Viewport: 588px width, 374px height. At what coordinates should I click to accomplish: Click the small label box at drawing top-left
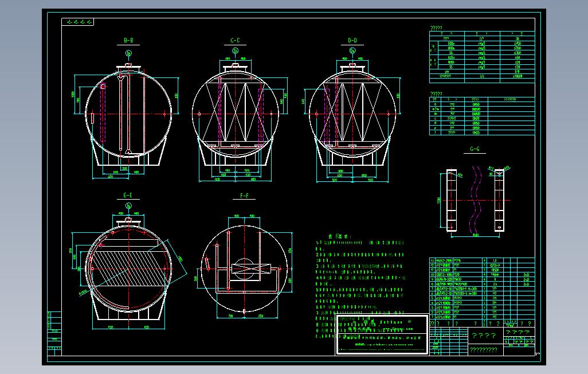point(77,22)
